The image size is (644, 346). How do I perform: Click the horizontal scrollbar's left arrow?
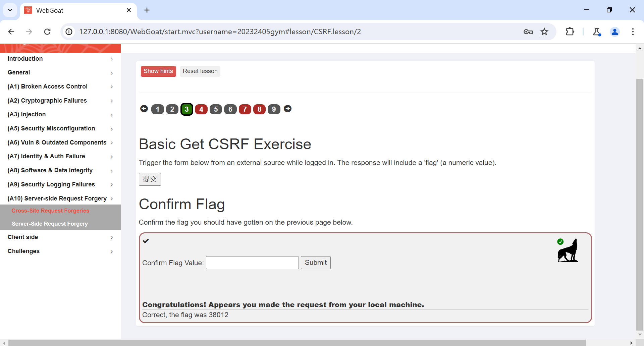point(3,343)
